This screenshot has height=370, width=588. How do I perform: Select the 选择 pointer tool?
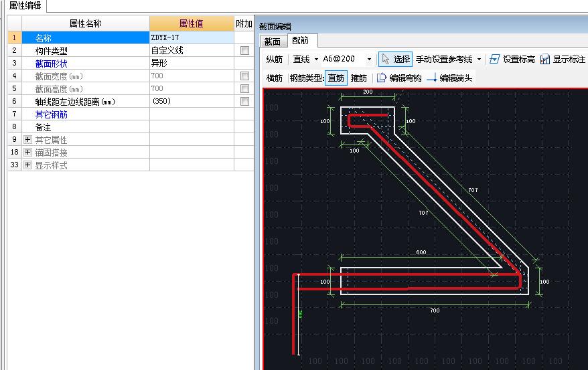(x=395, y=59)
